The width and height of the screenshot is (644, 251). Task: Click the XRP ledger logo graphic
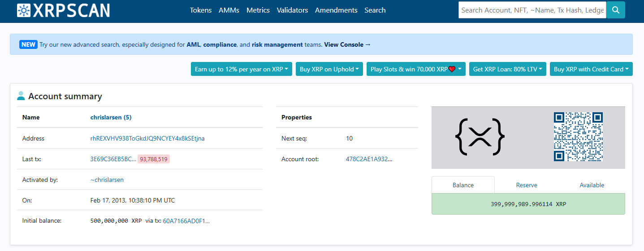pyautogui.click(x=480, y=137)
